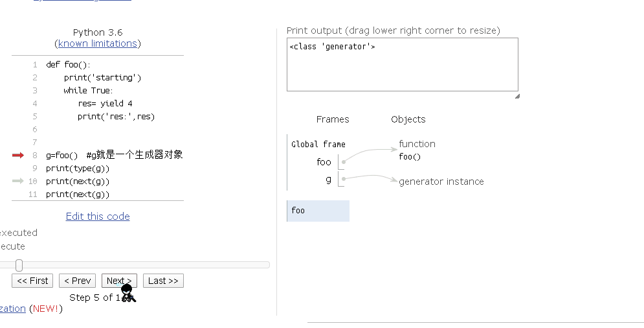The height and width of the screenshot is (328, 644).
Task: Click the execution step slider handle
Action: click(x=19, y=265)
